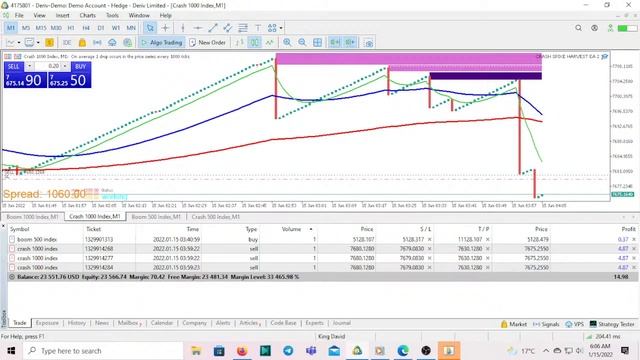The height and width of the screenshot is (360, 640).
Task: Click the SELL one-click button
Action: click(x=13, y=67)
